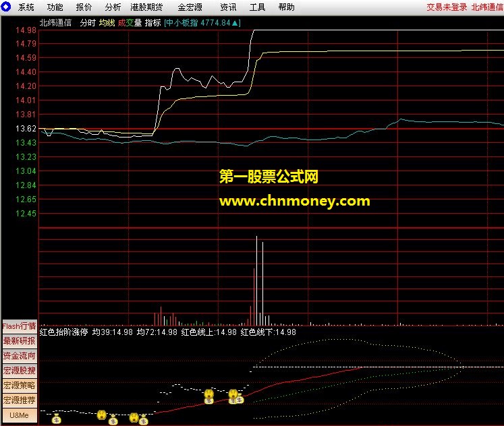Image resolution: width=504 pixels, height=426 pixels.
Task: Open the U&Me sidebar button
Action: (20, 415)
